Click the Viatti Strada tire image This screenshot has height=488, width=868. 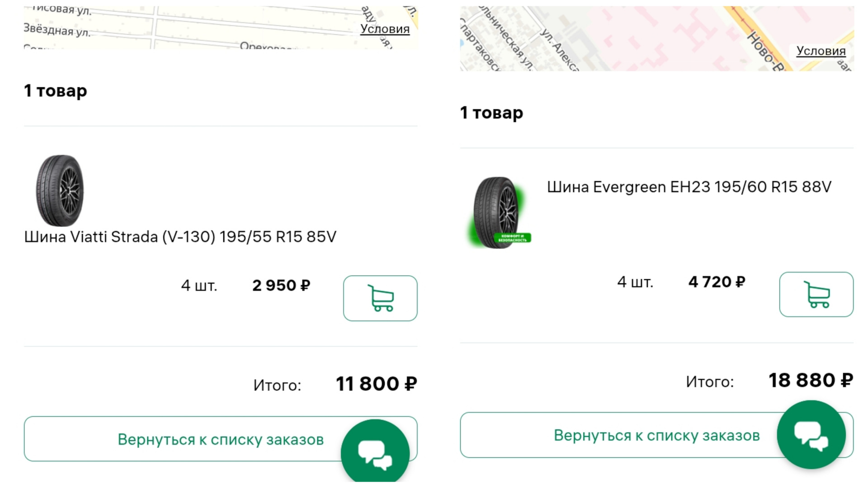[x=60, y=190]
